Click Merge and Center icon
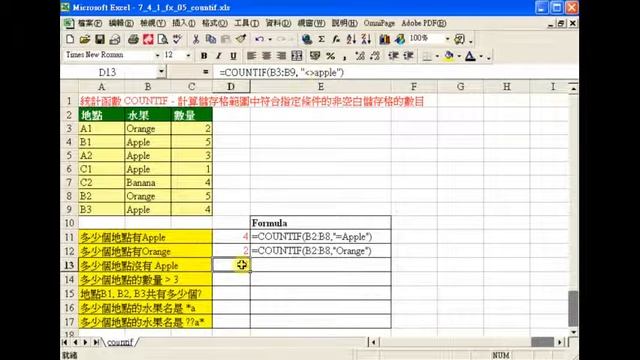The image size is (640, 360). click(297, 56)
